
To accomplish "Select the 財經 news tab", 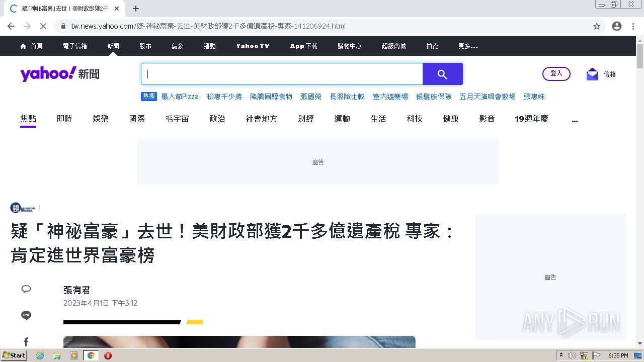I will tap(306, 119).
